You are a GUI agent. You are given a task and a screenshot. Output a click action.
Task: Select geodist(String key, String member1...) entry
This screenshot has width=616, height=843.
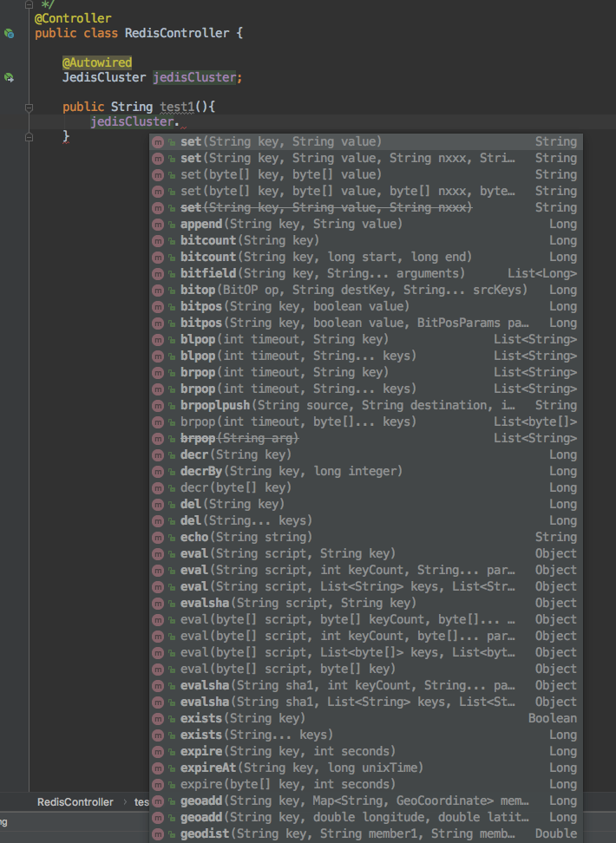click(x=366, y=834)
